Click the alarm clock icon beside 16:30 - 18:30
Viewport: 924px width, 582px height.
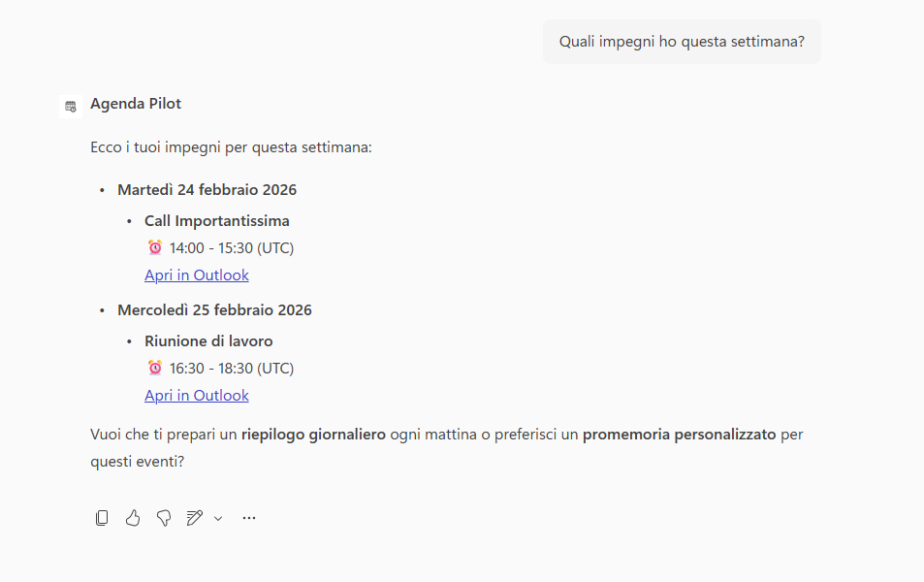click(x=155, y=368)
